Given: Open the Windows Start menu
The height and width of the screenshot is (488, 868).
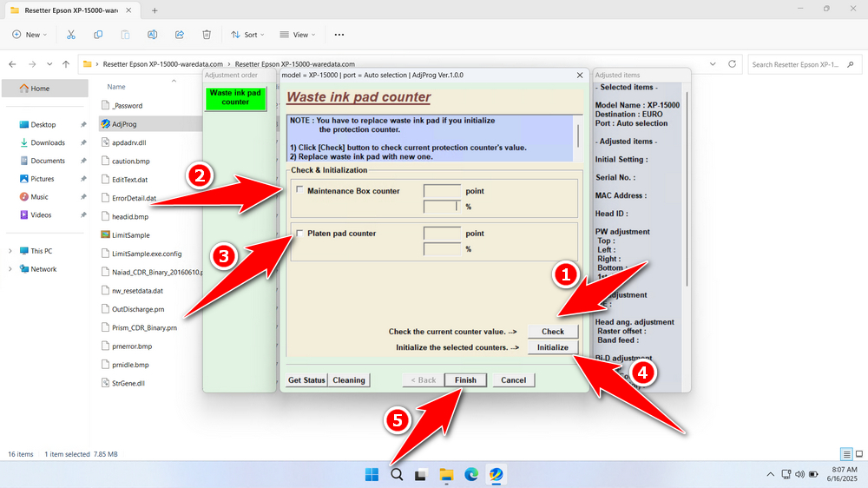Looking at the screenshot, I should point(372,475).
